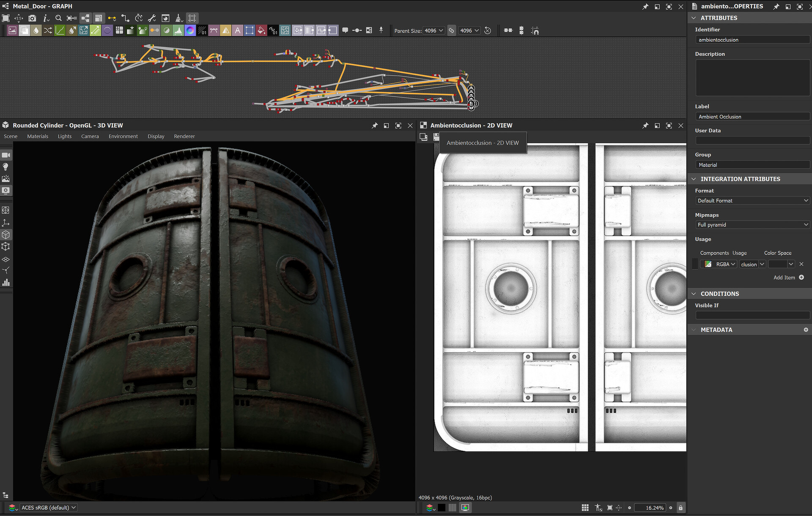The image size is (812, 516).
Task: Toggle grid snapping in graph toolbar
Action: pos(192,18)
